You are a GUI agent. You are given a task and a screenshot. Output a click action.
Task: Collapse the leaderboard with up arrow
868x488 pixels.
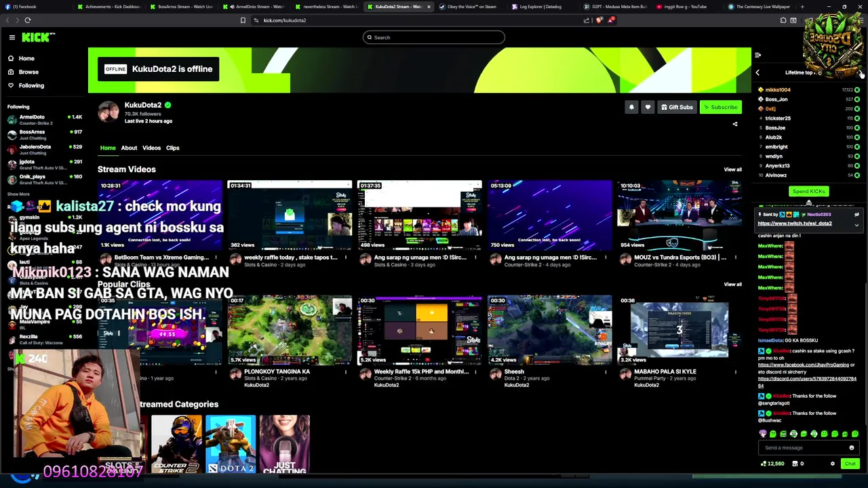(x=808, y=203)
